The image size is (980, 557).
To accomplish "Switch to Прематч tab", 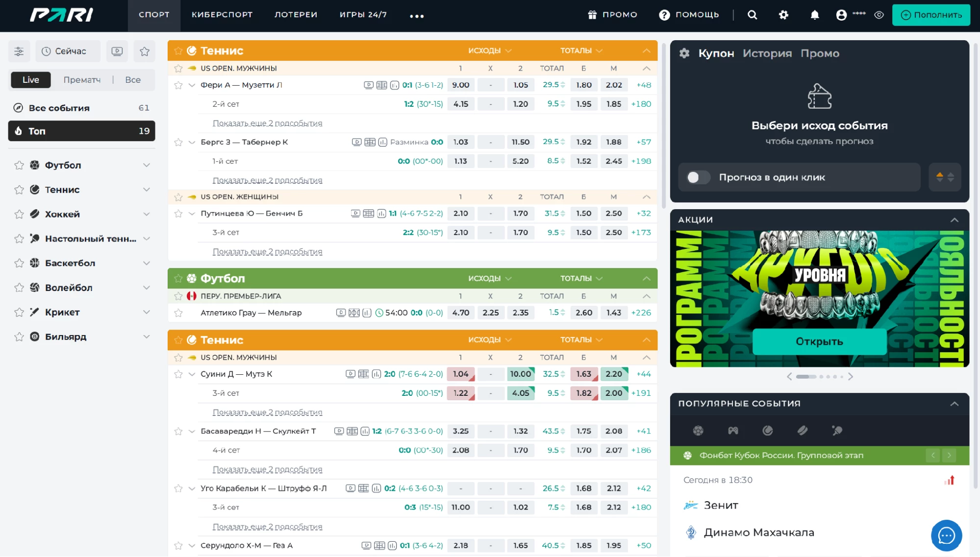I will (82, 80).
